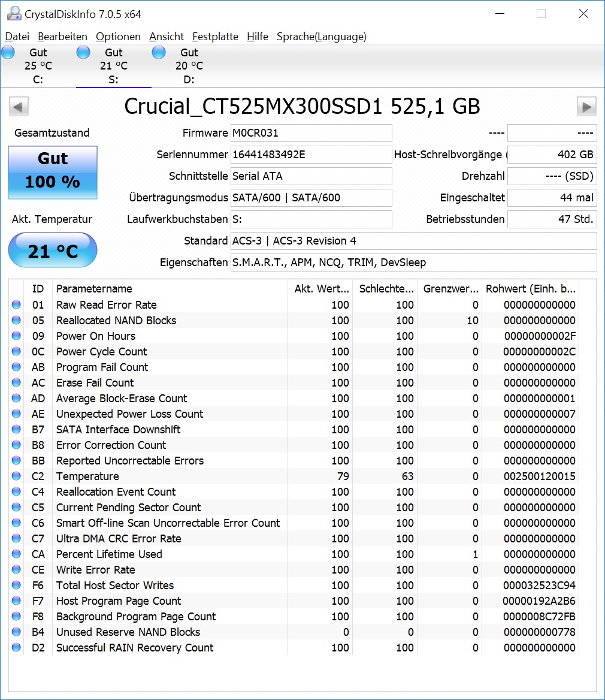
Task: Click status dot of Reallocated NAND Blocks
Action: [x=17, y=320]
